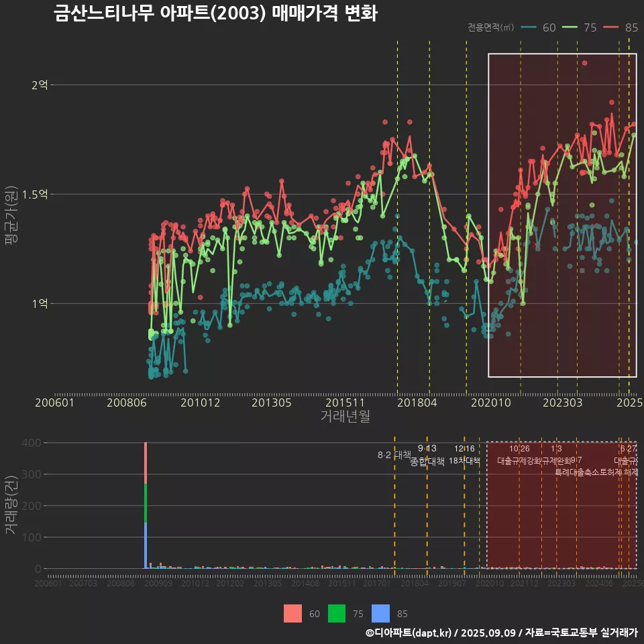Screen dimensions: 644x644
Task: Click the 9·13 종합대책 policy annotation
Action: [427, 455]
